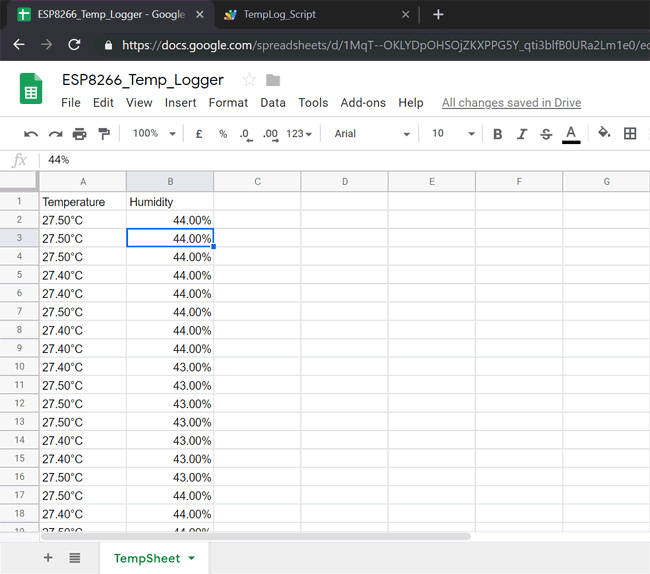
Task: Open the Edit menu
Action: coord(103,103)
